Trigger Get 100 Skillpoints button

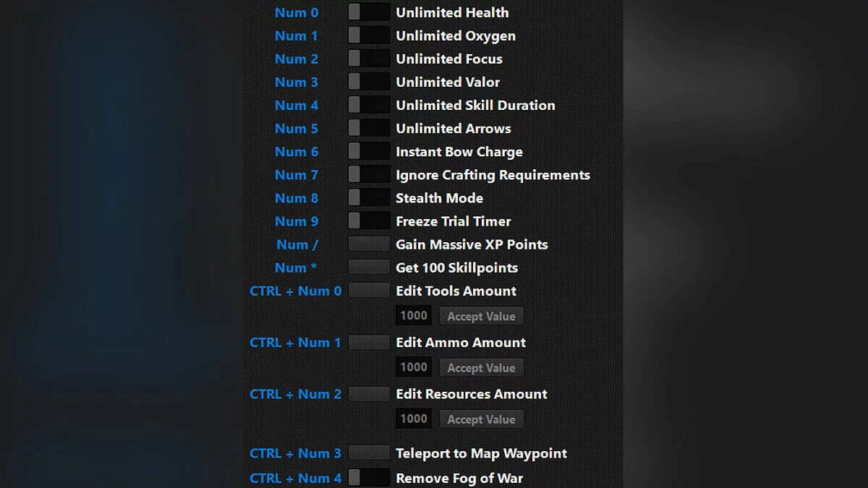tap(369, 267)
